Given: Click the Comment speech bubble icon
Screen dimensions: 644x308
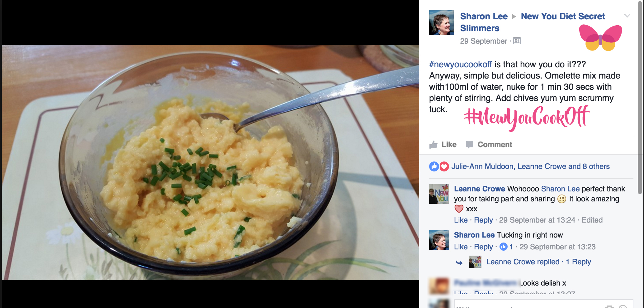Looking at the screenshot, I should click(x=469, y=145).
